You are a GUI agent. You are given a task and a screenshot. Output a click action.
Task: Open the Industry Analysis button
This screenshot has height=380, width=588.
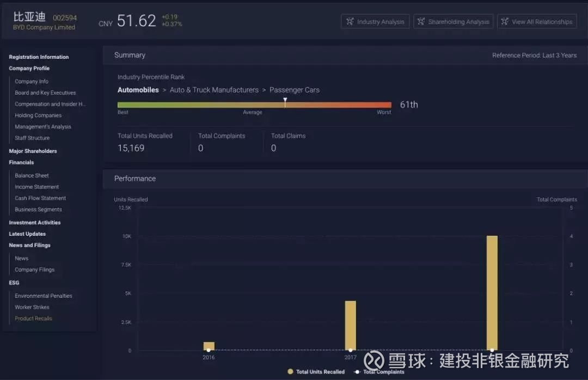click(375, 22)
